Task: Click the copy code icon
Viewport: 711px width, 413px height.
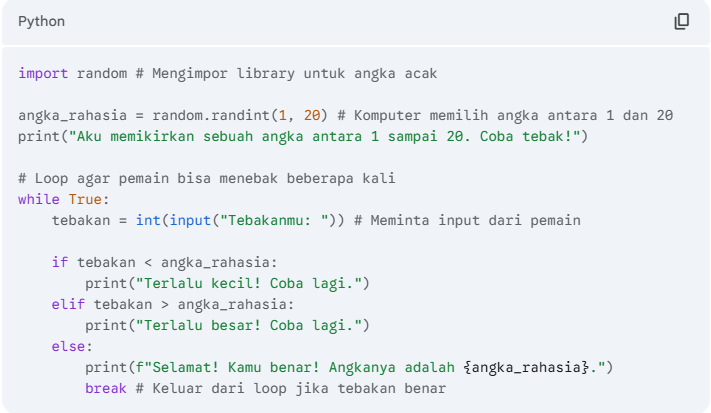Action: 681,21
